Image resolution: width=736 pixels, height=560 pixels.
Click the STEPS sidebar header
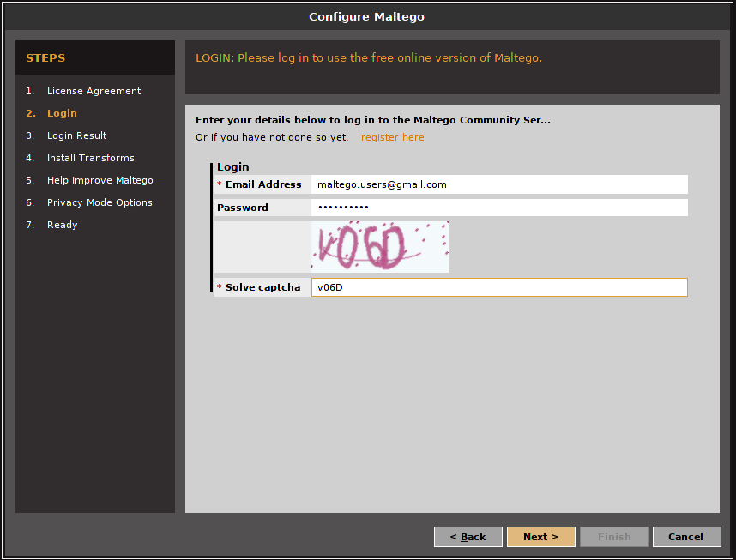tap(45, 58)
